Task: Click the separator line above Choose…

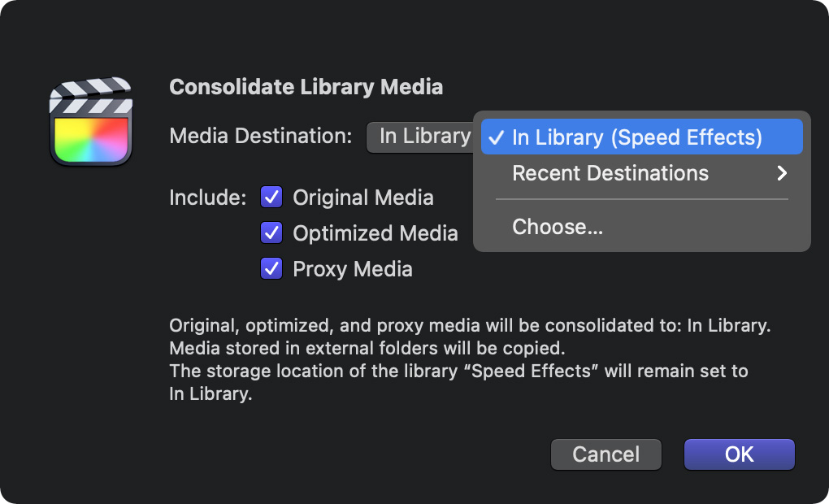Action: [642, 199]
